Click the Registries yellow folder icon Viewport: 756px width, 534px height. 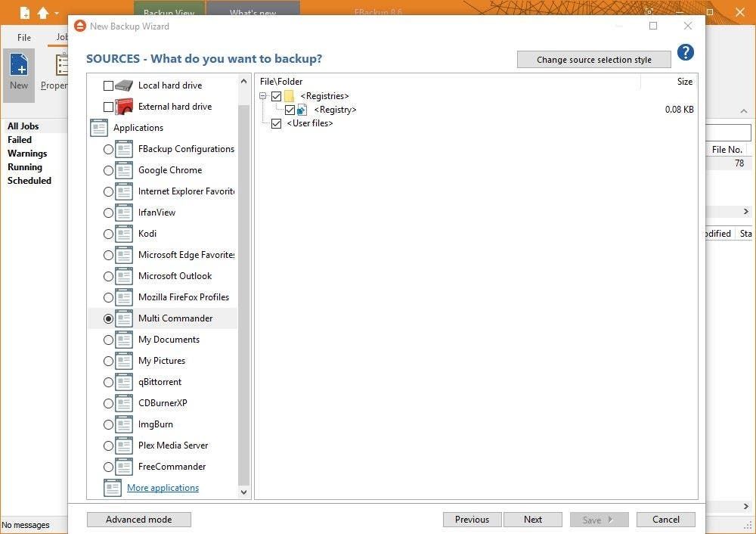click(290, 97)
